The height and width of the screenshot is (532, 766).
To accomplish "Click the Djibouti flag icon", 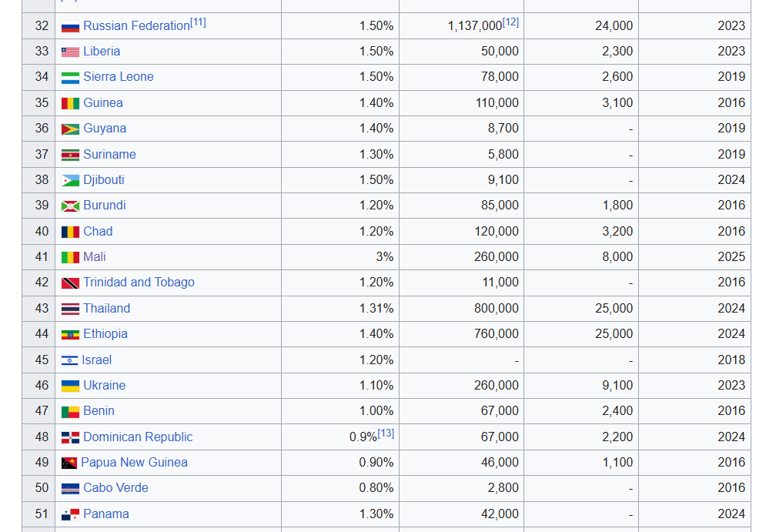I will coord(70,180).
